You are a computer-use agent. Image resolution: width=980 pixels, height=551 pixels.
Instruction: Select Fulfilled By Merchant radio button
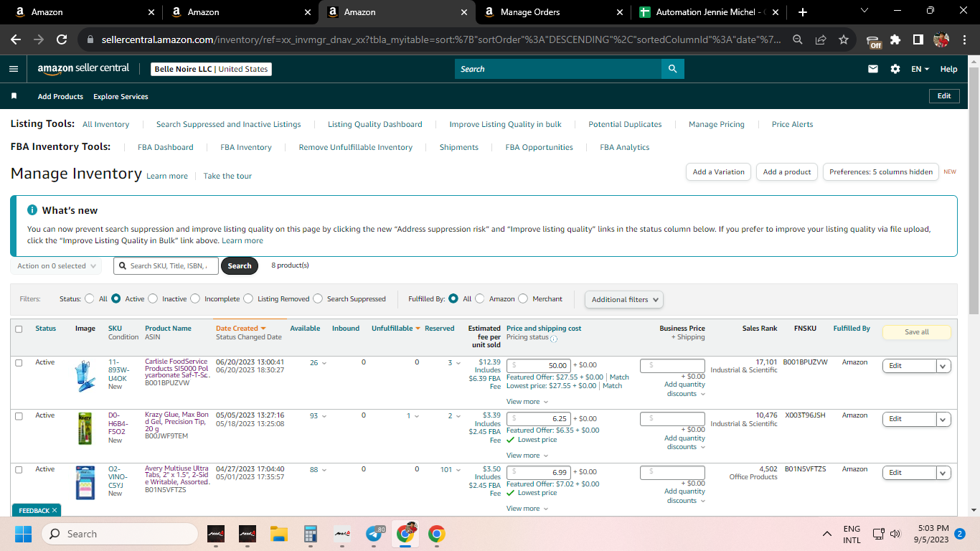point(523,298)
